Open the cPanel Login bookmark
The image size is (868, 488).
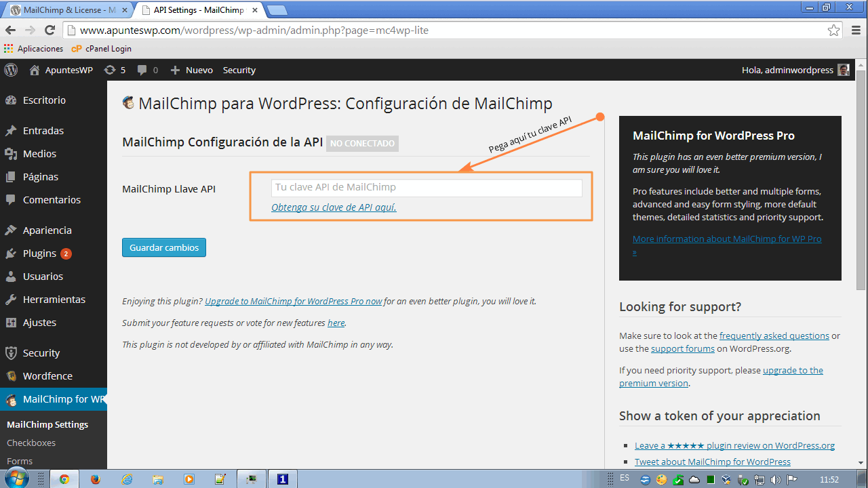click(101, 49)
